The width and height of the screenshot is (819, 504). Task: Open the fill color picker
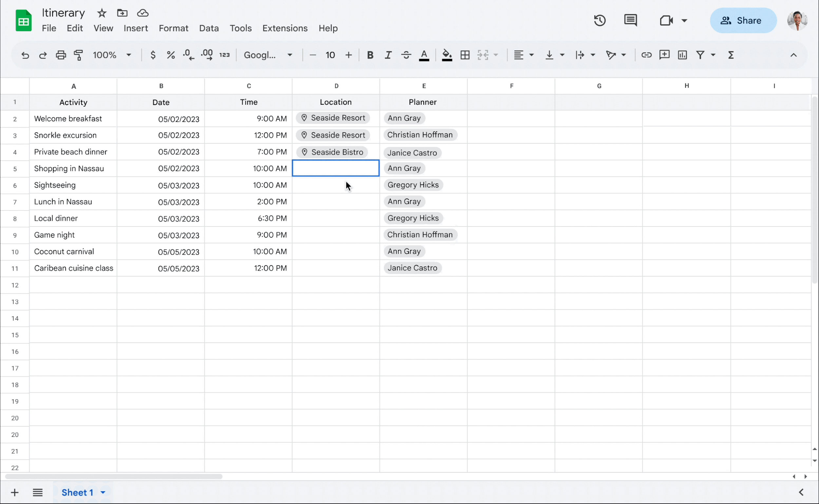click(x=447, y=55)
